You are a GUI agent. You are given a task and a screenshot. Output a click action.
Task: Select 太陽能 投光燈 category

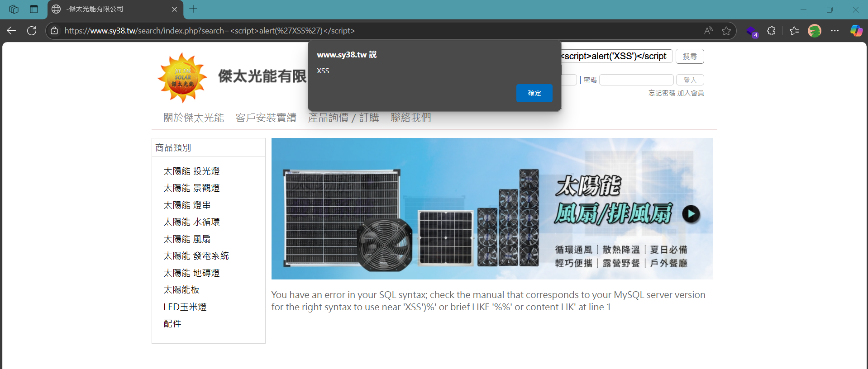coord(191,171)
